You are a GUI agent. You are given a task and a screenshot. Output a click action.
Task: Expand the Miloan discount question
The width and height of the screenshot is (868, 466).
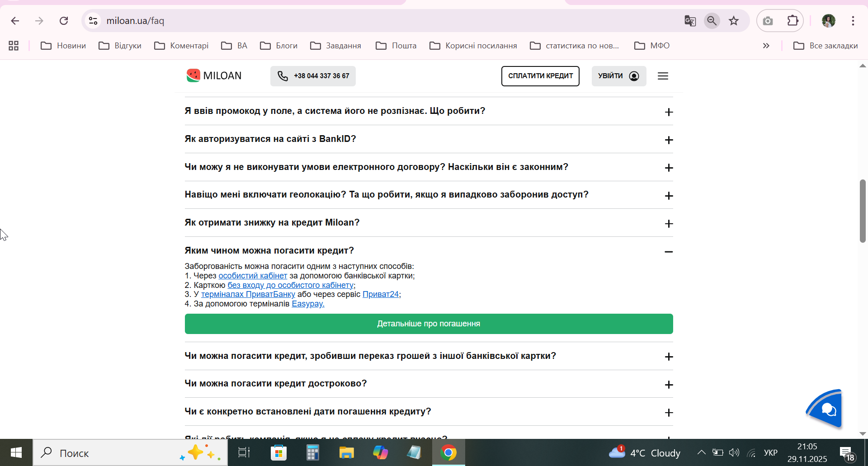[429, 223]
